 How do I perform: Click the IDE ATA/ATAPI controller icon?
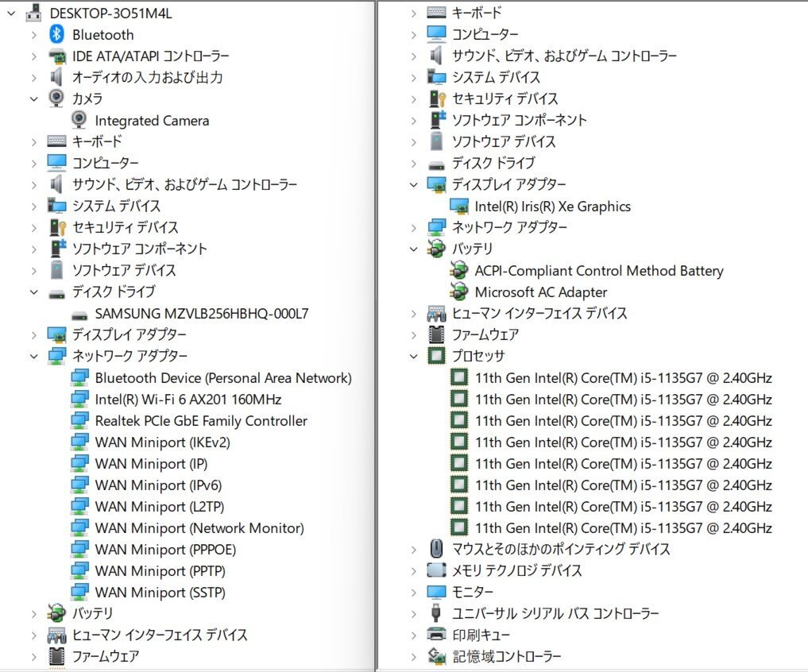56,56
